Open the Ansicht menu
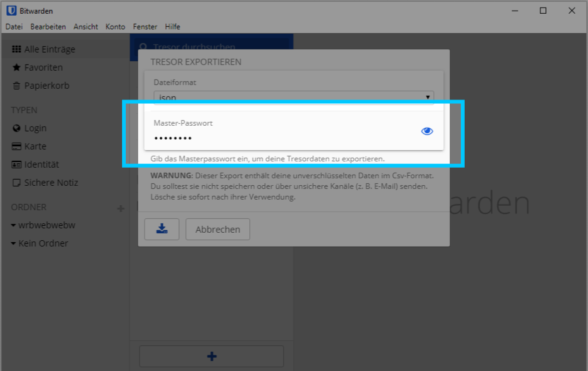Image resolution: width=588 pixels, height=371 pixels. [x=86, y=27]
